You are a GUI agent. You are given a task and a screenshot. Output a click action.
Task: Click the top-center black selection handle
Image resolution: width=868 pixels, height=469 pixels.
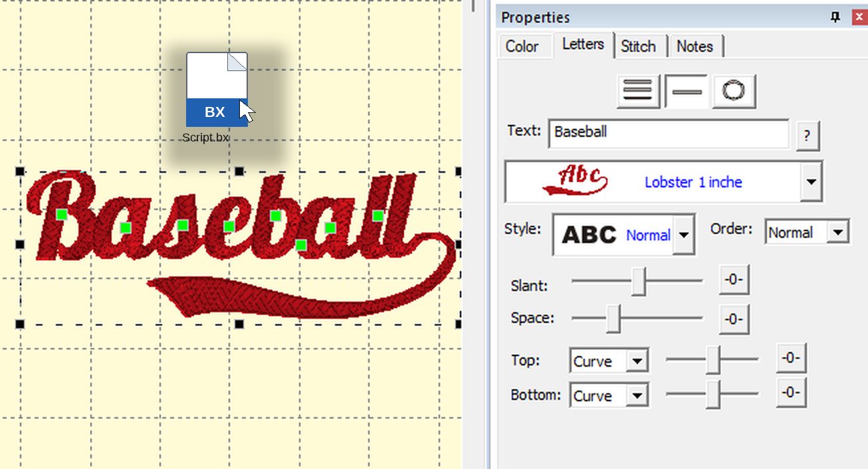[x=239, y=171]
